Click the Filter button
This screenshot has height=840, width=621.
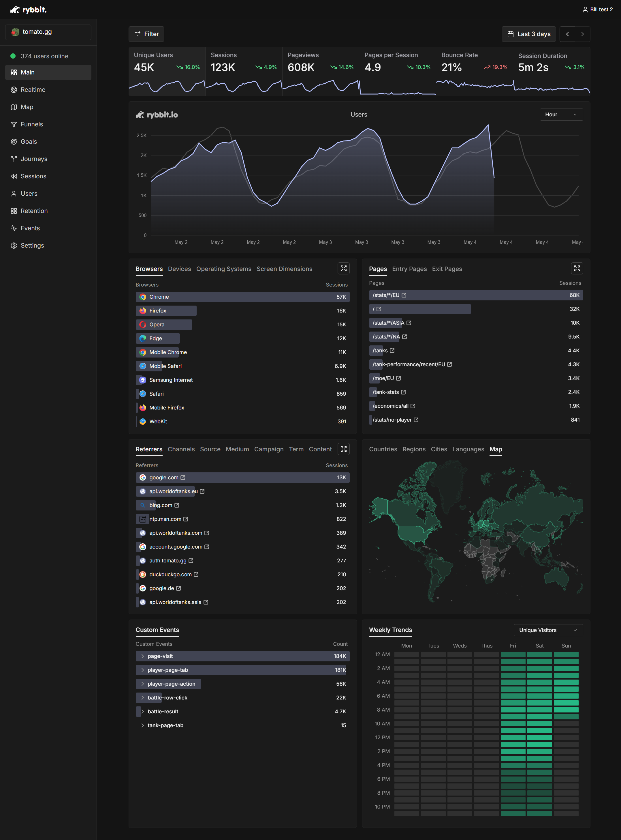[x=146, y=34]
